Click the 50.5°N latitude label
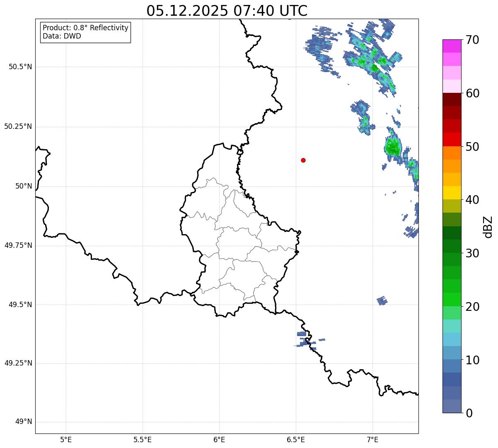498x448 pixels. coord(20,67)
